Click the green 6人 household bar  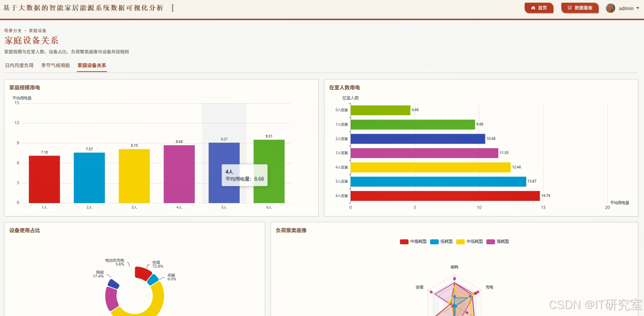tap(269, 171)
